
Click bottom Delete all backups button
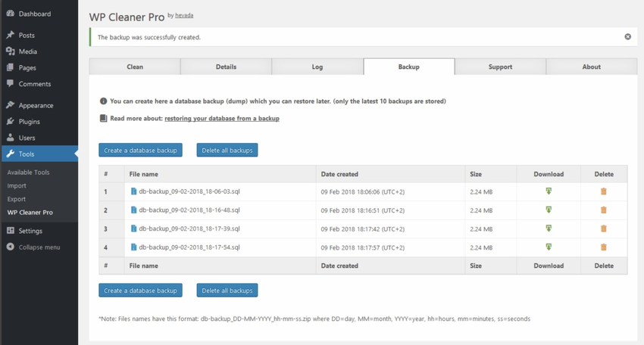pyautogui.click(x=227, y=291)
